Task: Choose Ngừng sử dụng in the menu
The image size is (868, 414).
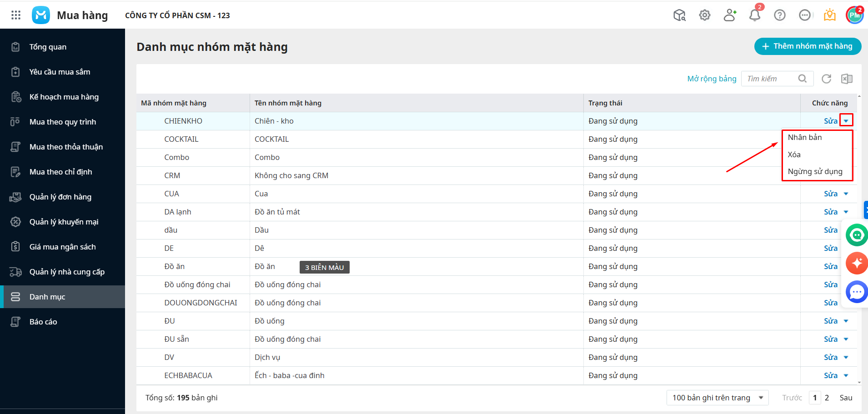Action: click(x=815, y=171)
